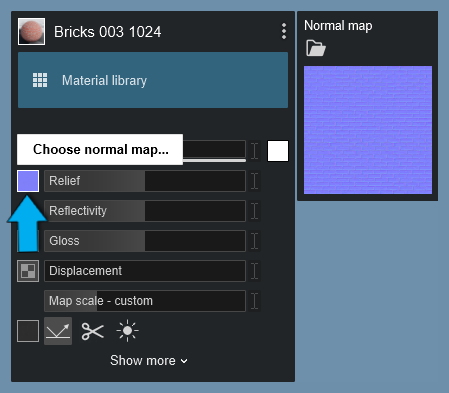
Task: Click the sun emissive icon
Action: click(127, 331)
